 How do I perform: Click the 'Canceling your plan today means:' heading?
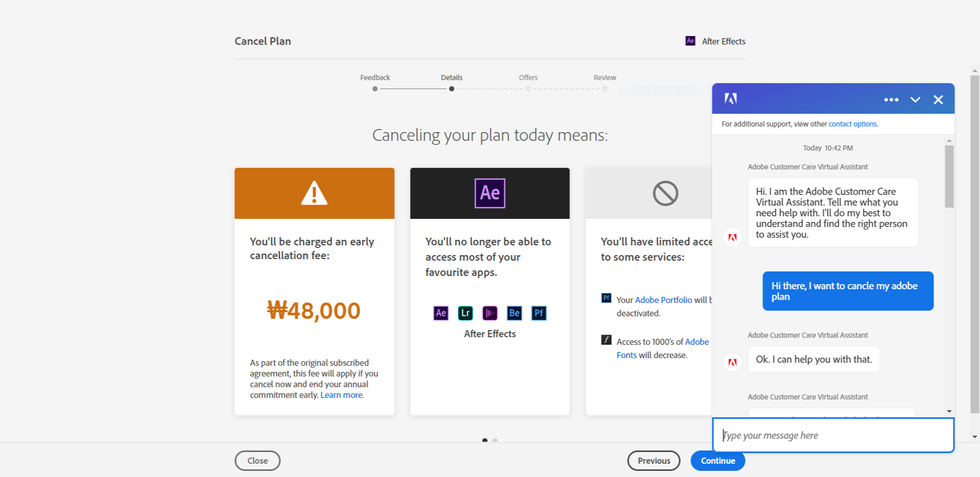click(x=490, y=135)
